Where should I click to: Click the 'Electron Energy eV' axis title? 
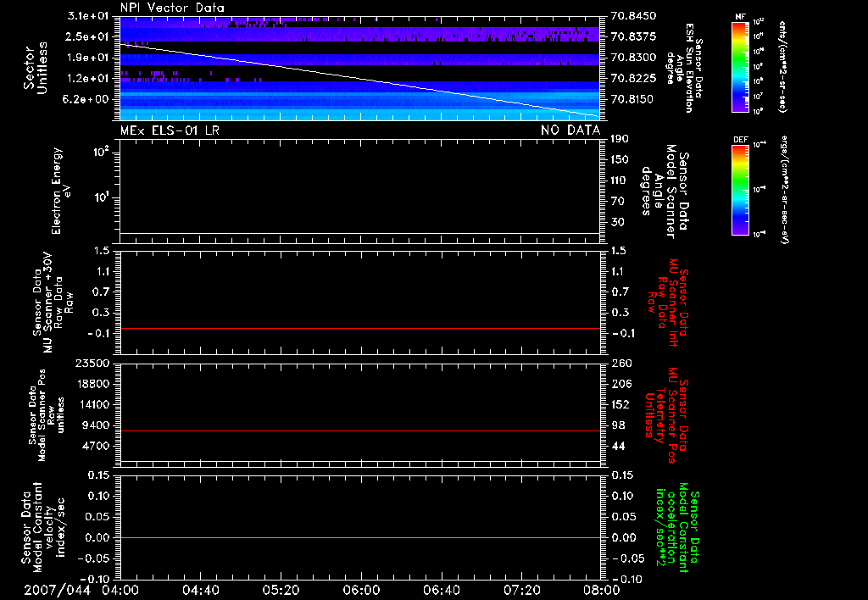[x=61, y=191]
